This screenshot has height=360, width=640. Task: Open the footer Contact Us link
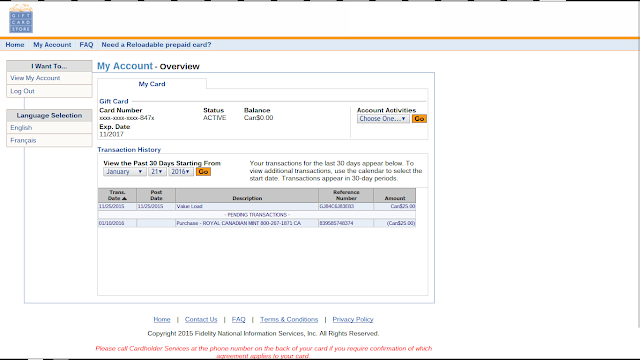[201, 320]
